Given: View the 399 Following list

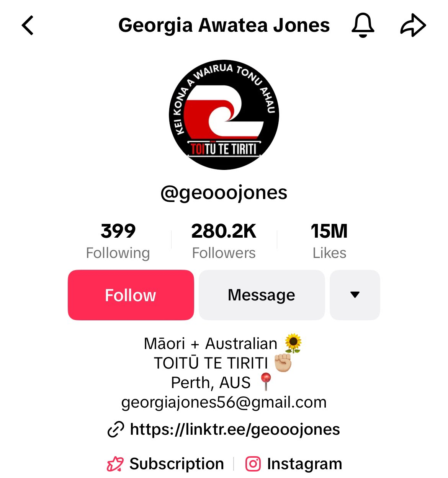Looking at the screenshot, I should pos(118,241).
